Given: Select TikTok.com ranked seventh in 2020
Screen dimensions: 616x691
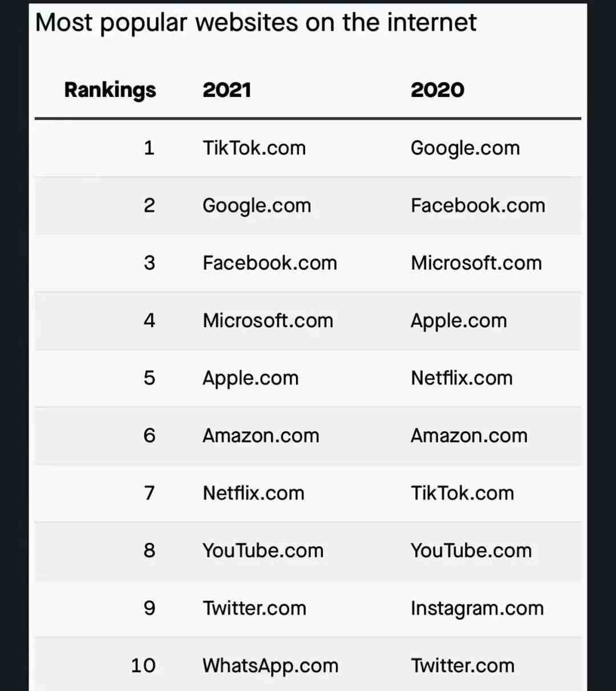Looking at the screenshot, I should (463, 493).
